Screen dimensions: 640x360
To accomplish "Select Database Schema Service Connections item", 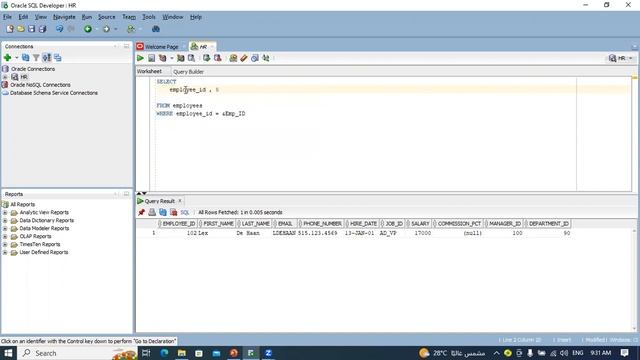I will tap(53, 93).
